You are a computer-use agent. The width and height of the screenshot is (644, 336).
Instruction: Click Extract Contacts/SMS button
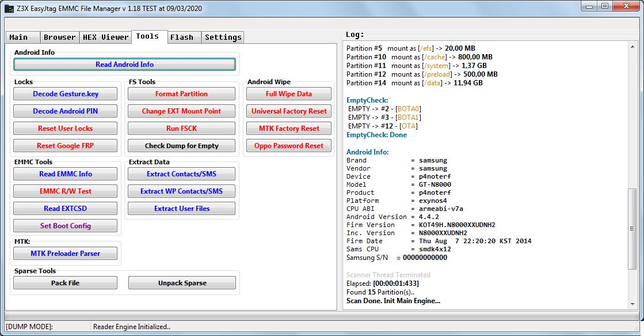coord(181,174)
